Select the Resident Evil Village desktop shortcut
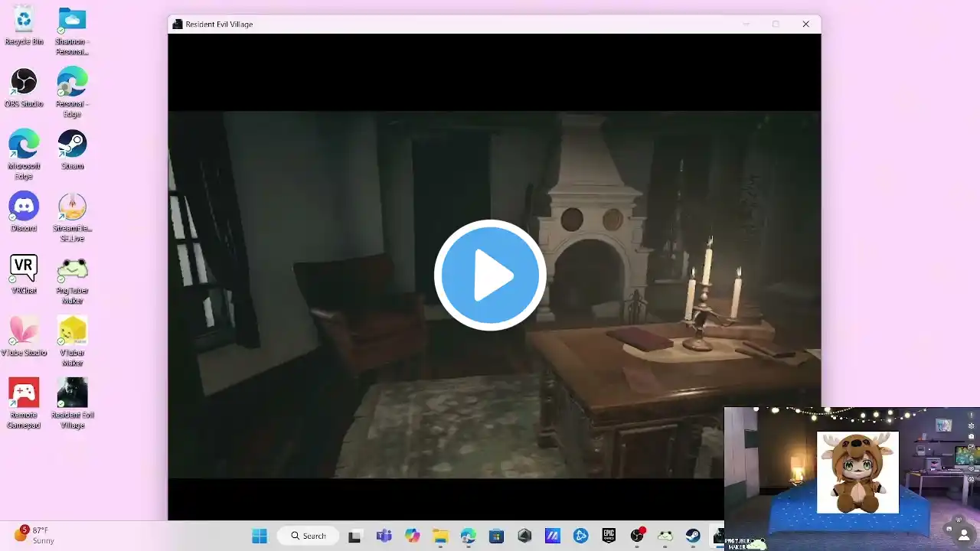Viewport: 980px width, 551px height. [x=72, y=403]
